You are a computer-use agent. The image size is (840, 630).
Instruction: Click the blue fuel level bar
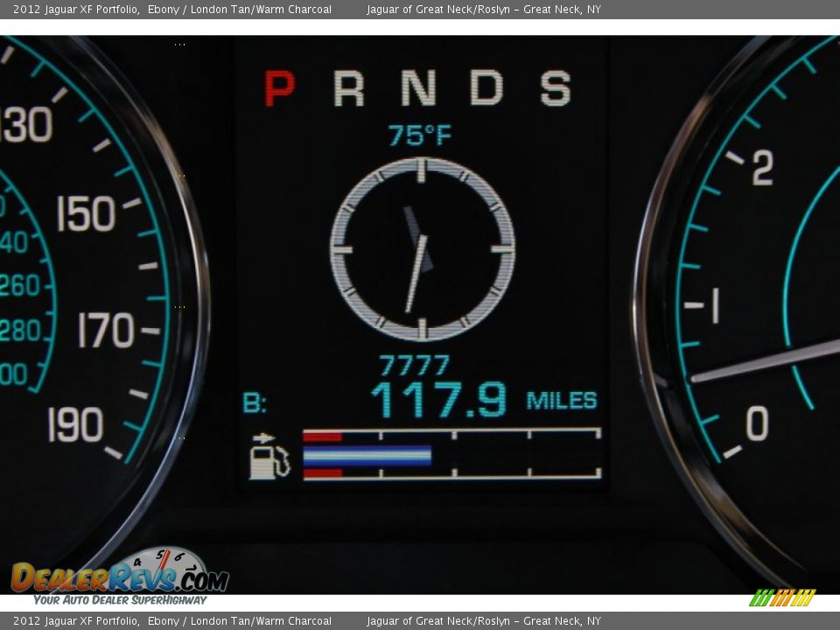(367, 455)
